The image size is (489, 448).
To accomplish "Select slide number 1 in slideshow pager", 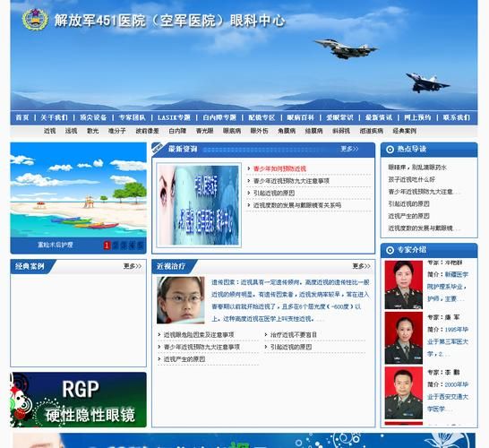I will click(x=107, y=246).
